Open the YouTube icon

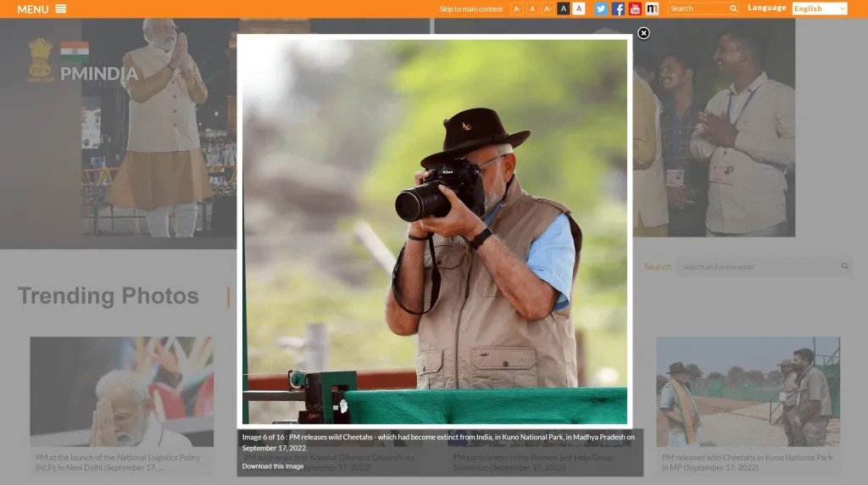pos(635,8)
